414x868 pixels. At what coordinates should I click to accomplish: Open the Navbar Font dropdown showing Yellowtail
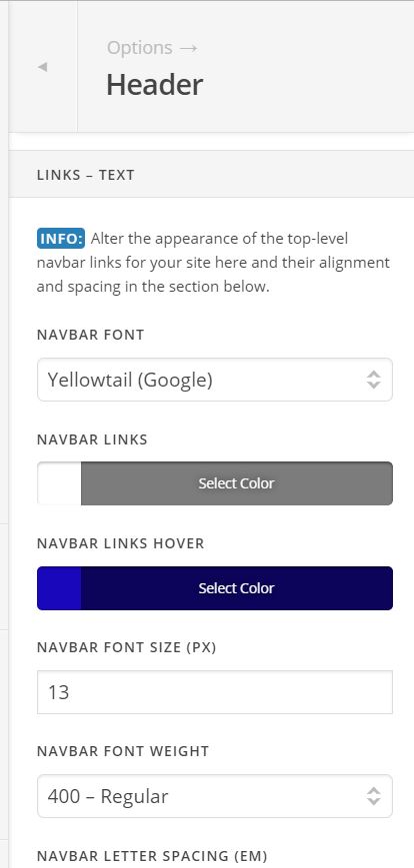[x=215, y=380]
